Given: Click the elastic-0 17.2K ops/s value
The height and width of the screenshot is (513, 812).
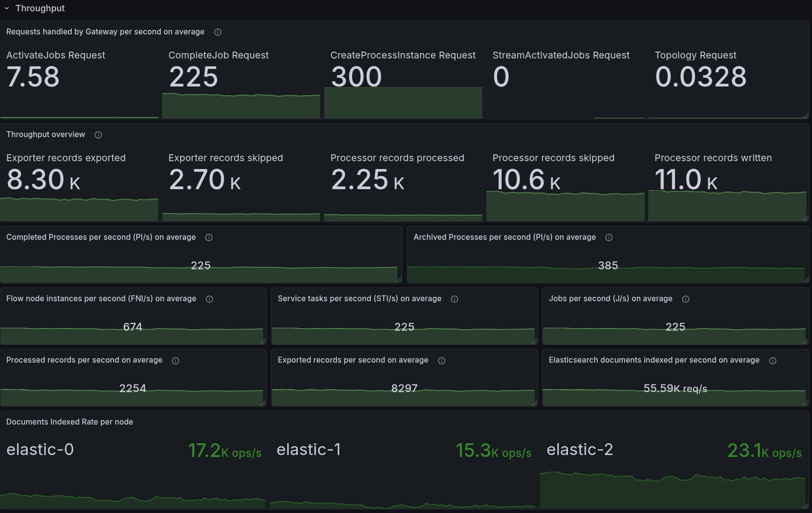Looking at the screenshot, I should pyautogui.click(x=224, y=451).
